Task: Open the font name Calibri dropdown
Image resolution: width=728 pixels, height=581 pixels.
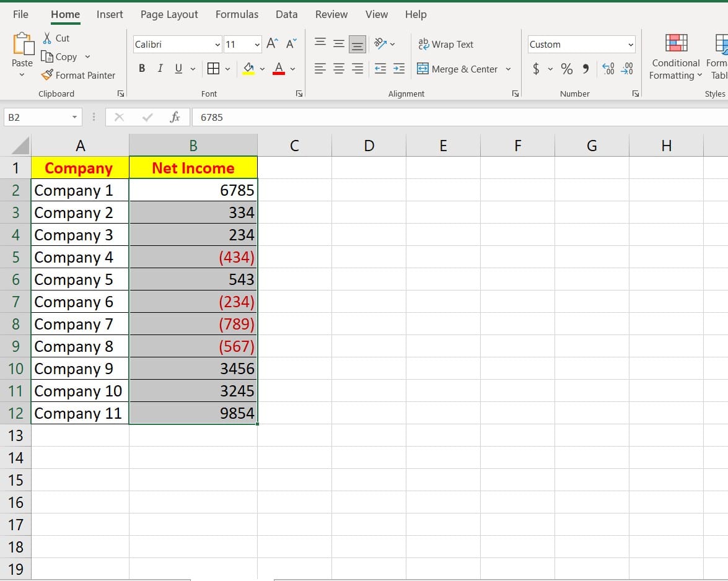Action: 217,45
